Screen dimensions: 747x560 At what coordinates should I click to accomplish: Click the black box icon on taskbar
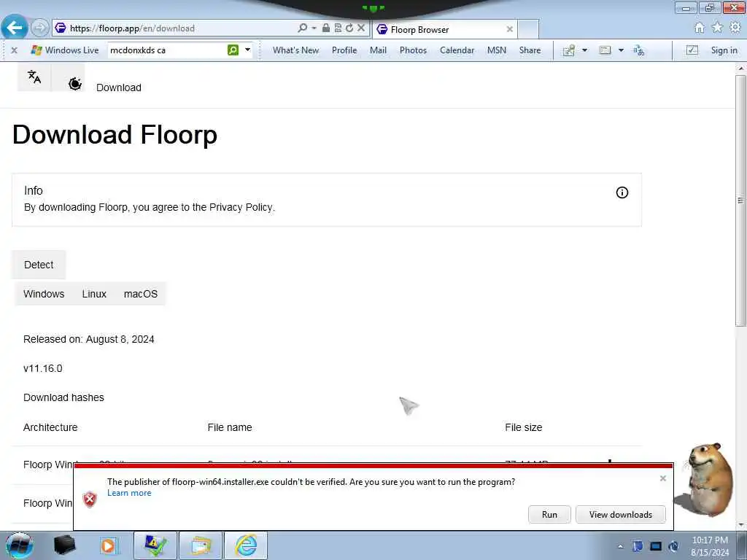click(64, 545)
